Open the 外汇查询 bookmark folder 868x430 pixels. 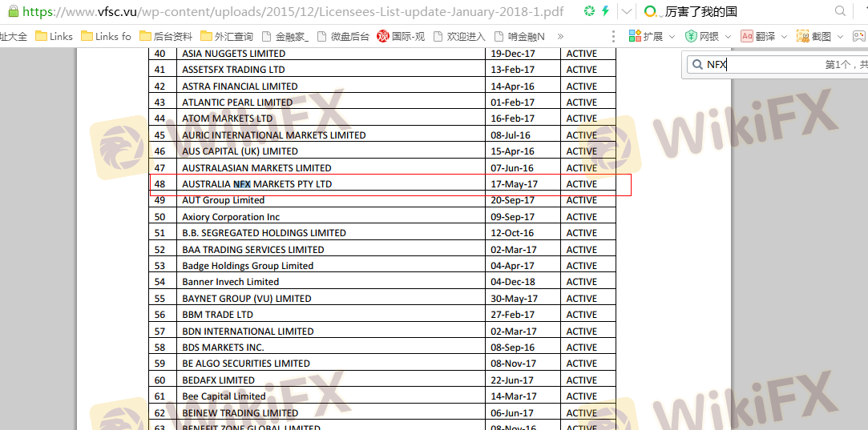(x=227, y=37)
